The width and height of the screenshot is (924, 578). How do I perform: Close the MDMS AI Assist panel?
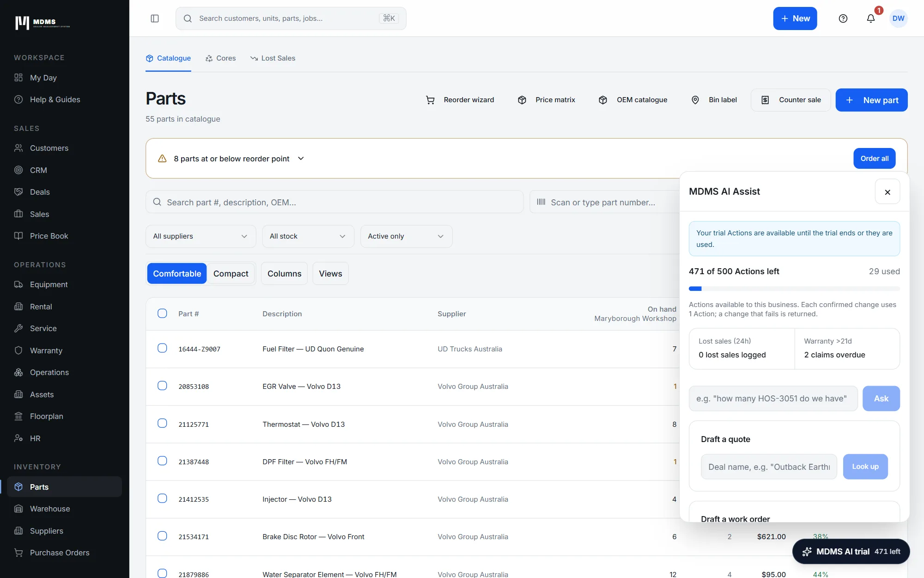(x=888, y=192)
